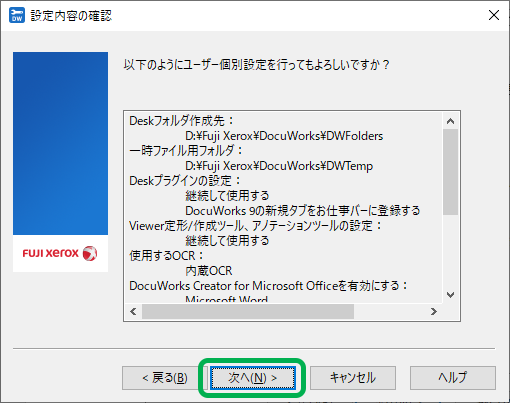Select the Viewer定形/作成ツール、アノテーションツールの設定 line
The height and width of the screenshot is (403, 510).
[x=255, y=226]
